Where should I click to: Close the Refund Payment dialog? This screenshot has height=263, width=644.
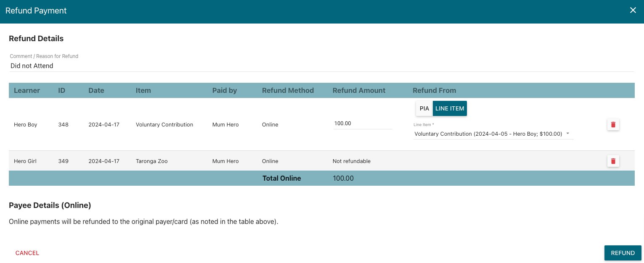point(633,11)
